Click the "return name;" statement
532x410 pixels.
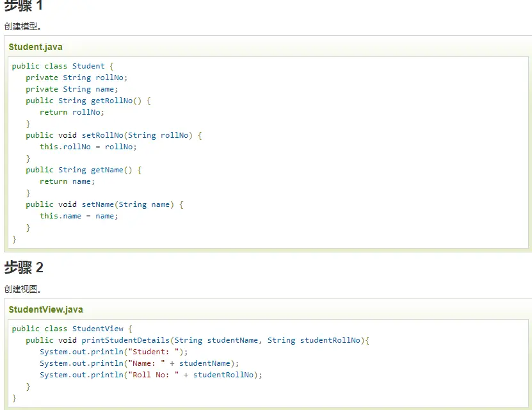pos(67,181)
